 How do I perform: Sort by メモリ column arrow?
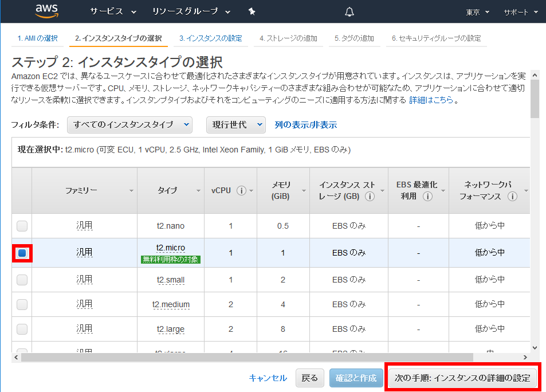[x=304, y=191]
